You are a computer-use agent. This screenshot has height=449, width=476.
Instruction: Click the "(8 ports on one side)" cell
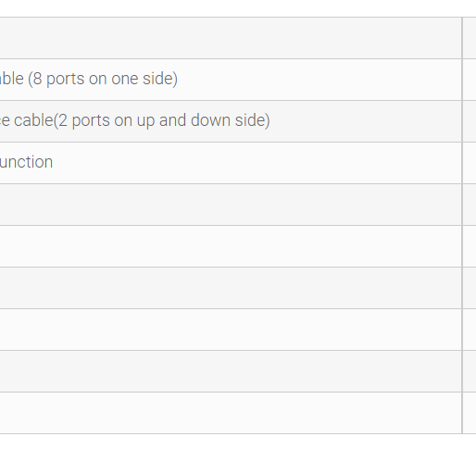pos(231,80)
